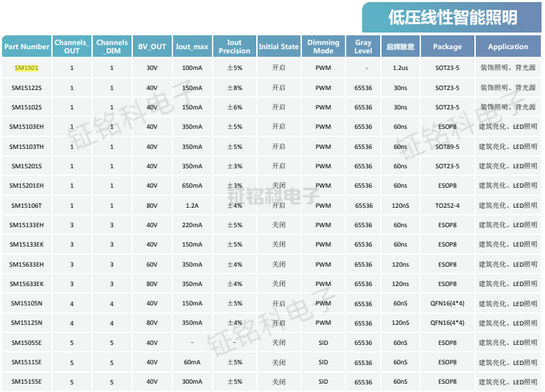Click the Iout Precision column header
Screen dimensions: 545x392
click(235, 46)
